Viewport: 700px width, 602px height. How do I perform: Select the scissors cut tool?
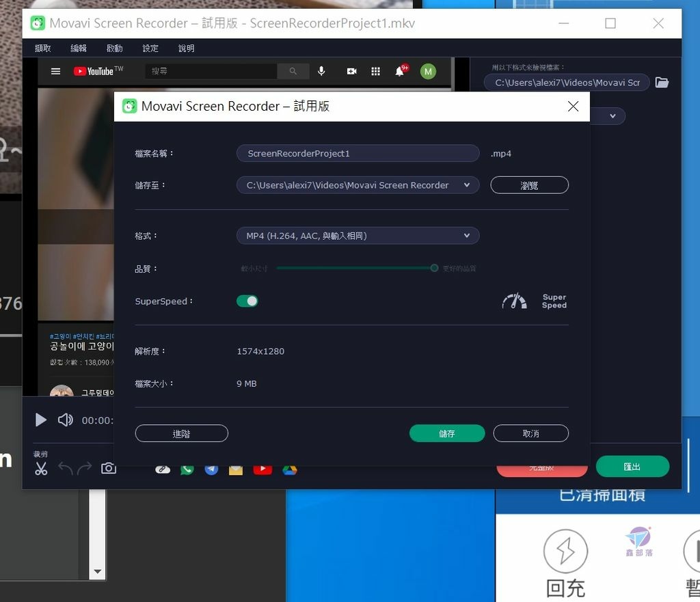click(41, 469)
